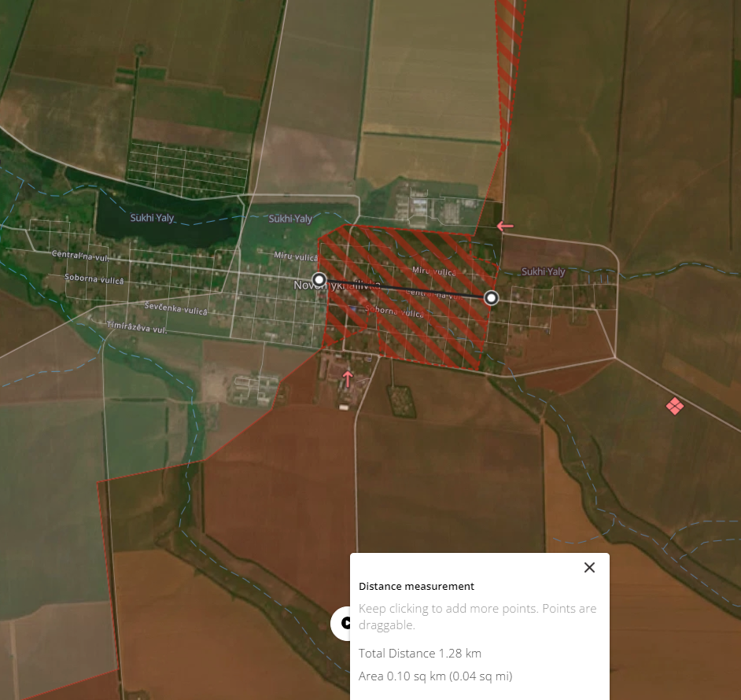Click the black measurement line between the endpoints

(x=405, y=289)
